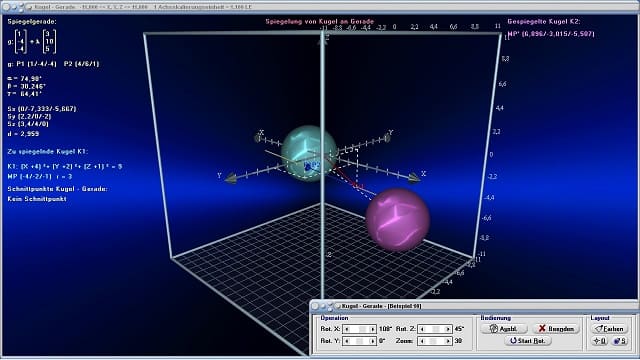The width and height of the screenshot is (640, 360).
Task: Select the pink mirrored sphere K2
Action: point(397,220)
